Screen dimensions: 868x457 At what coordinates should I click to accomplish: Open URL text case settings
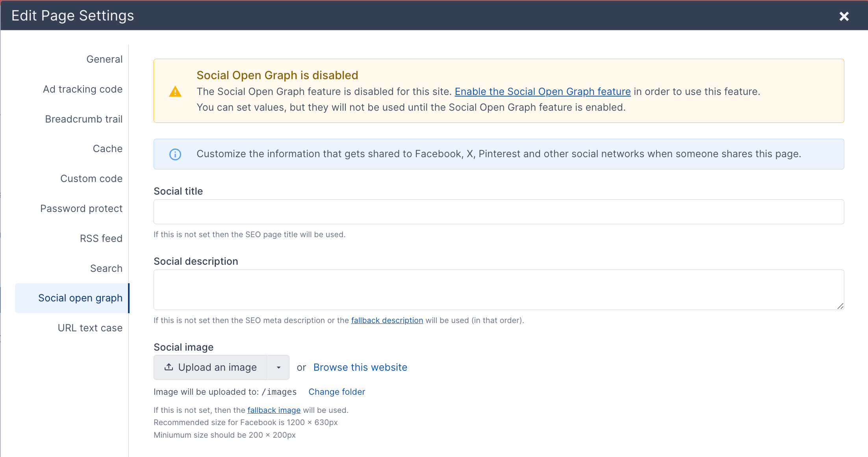click(x=90, y=328)
